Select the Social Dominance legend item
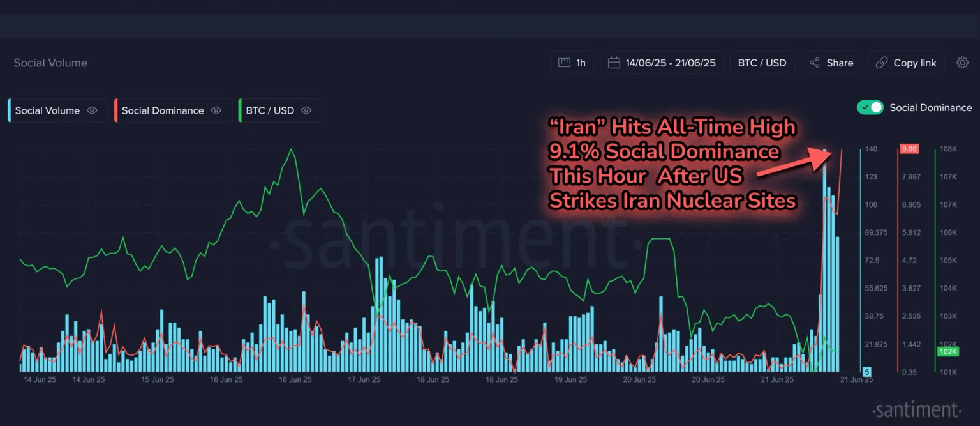The image size is (980, 426). pyautogui.click(x=163, y=110)
